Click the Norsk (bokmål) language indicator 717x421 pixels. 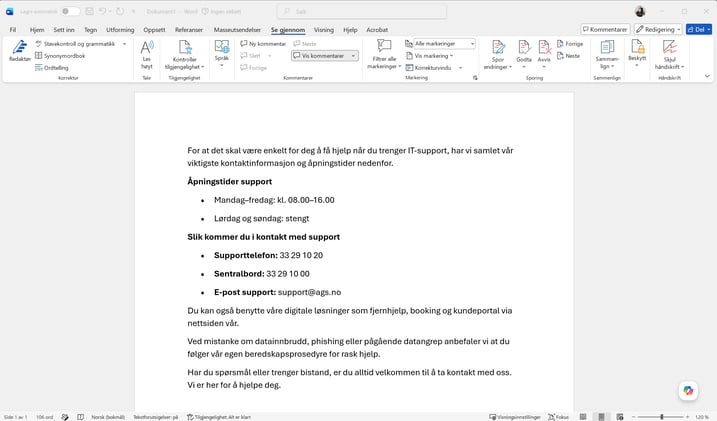[x=108, y=417]
